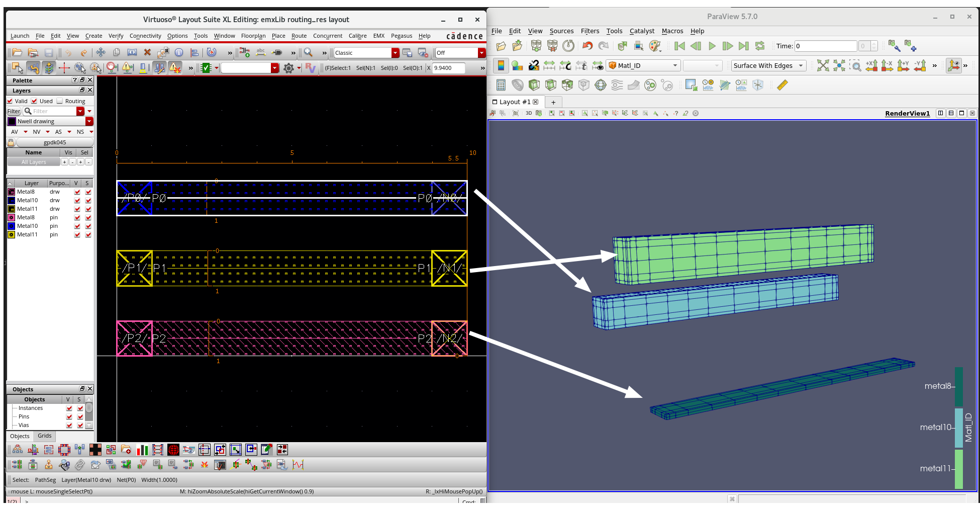Set view direction to +X in ParaView

click(x=871, y=65)
